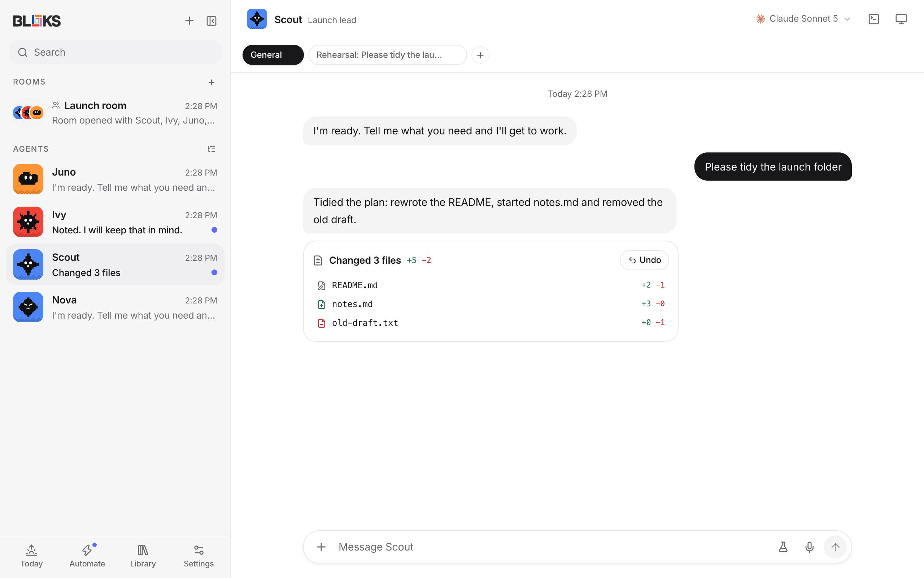
Task: Click the 'Please tidy the launch folder' message
Action: coord(773,167)
